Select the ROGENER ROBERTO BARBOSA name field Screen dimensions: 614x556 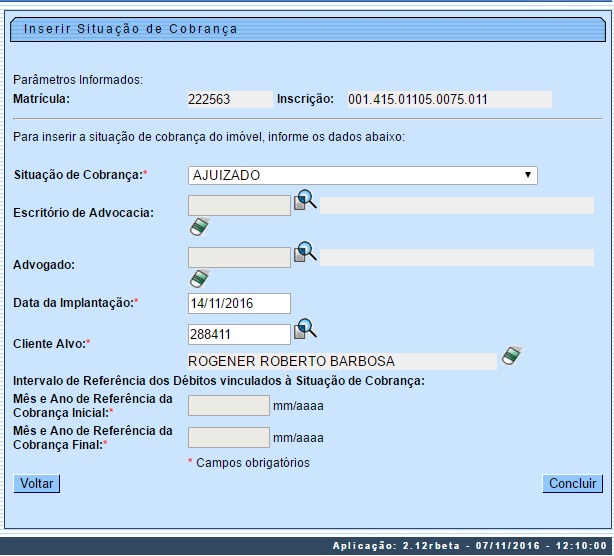[341, 361]
